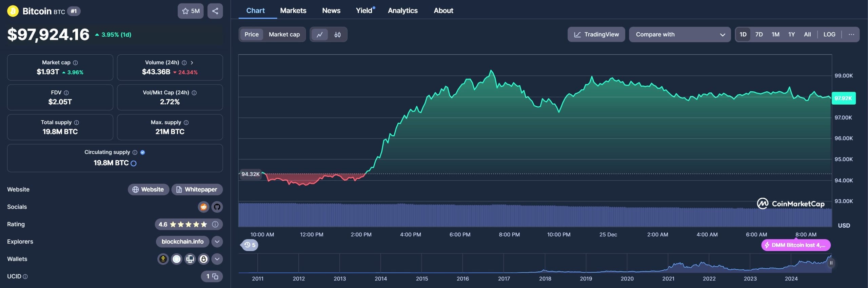868x288 pixels.
Task: Open the Compare with dropdown
Action: click(679, 34)
